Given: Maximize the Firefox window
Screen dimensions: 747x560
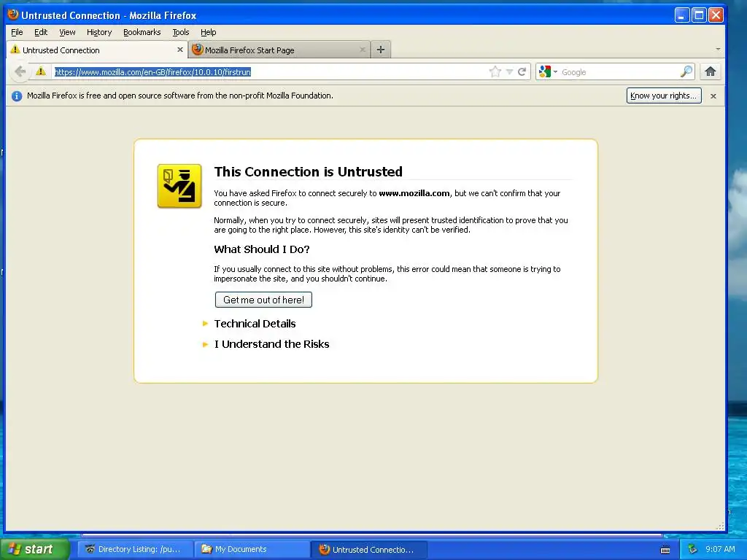Looking at the screenshot, I should click(x=699, y=15).
